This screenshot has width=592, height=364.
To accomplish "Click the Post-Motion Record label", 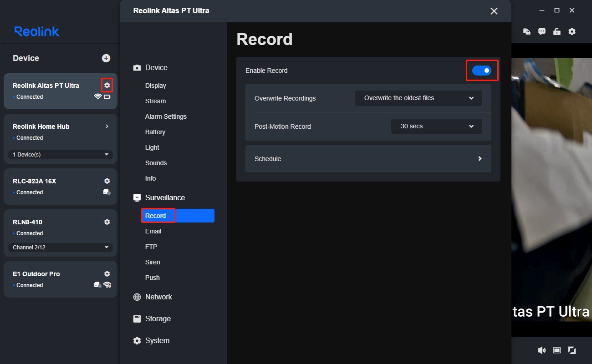I will click(283, 126).
